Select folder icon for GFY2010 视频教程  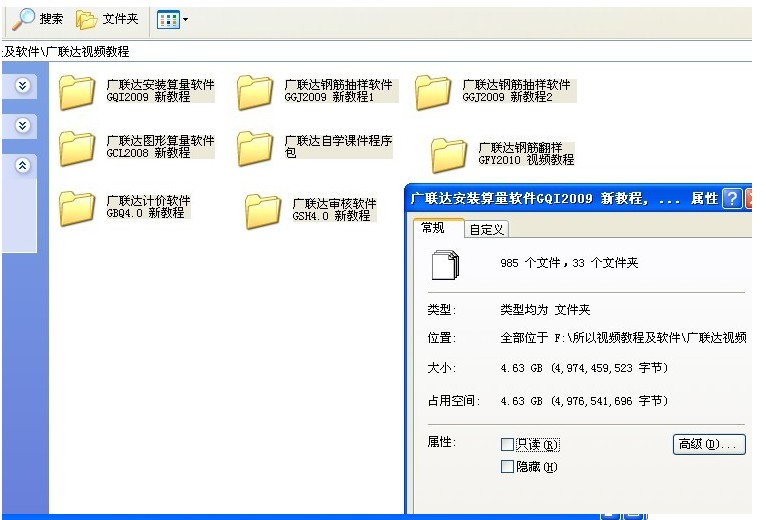pyautogui.click(x=448, y=155)
